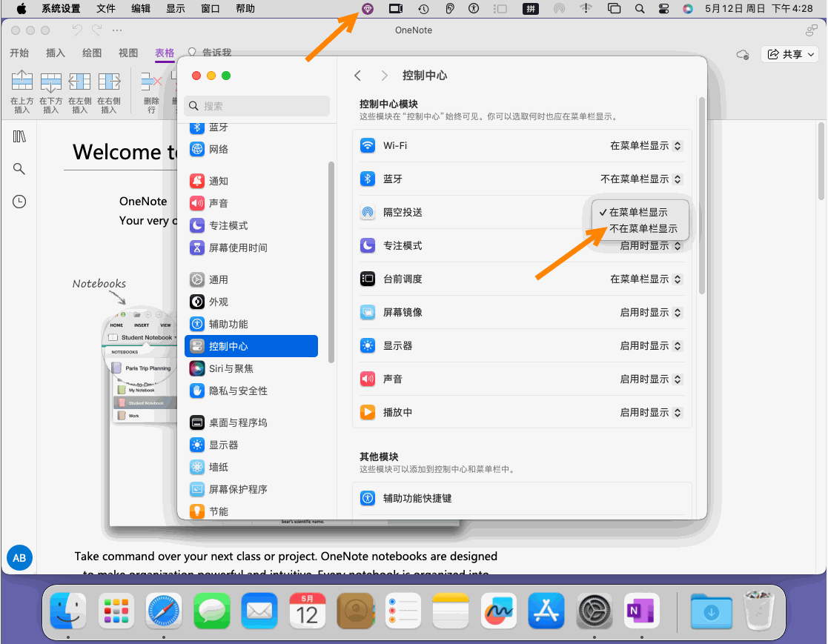Select 声音 in Settings sidebar

tap(251, 203)
